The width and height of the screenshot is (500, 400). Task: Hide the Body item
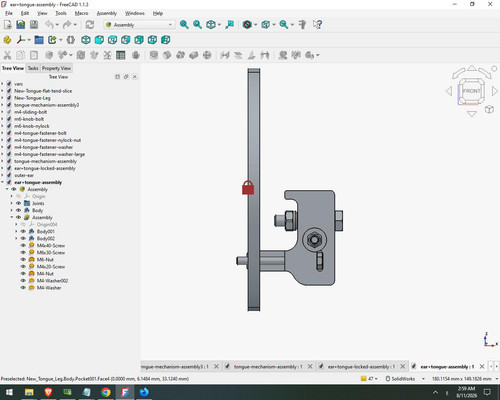18,210
